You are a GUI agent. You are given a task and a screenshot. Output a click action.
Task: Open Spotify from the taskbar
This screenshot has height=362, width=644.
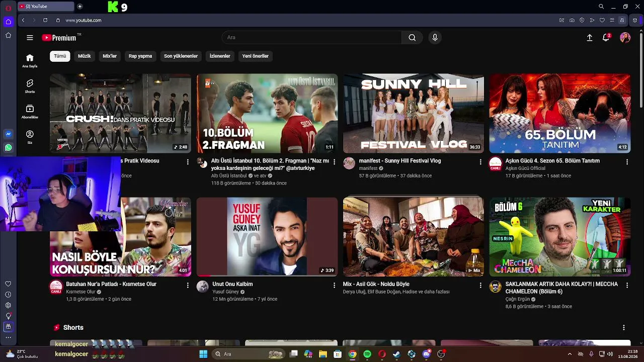(x=367, y=354)
